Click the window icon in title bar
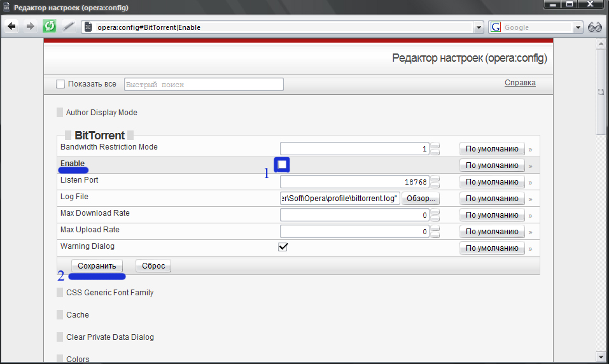The width and height of the screenshot is (609, 364). [6, 7]
